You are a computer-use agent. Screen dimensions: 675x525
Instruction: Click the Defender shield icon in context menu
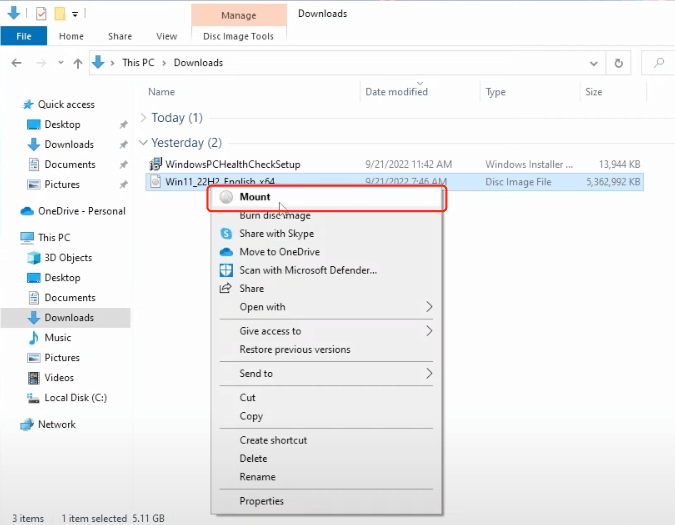tap(226, 270)
